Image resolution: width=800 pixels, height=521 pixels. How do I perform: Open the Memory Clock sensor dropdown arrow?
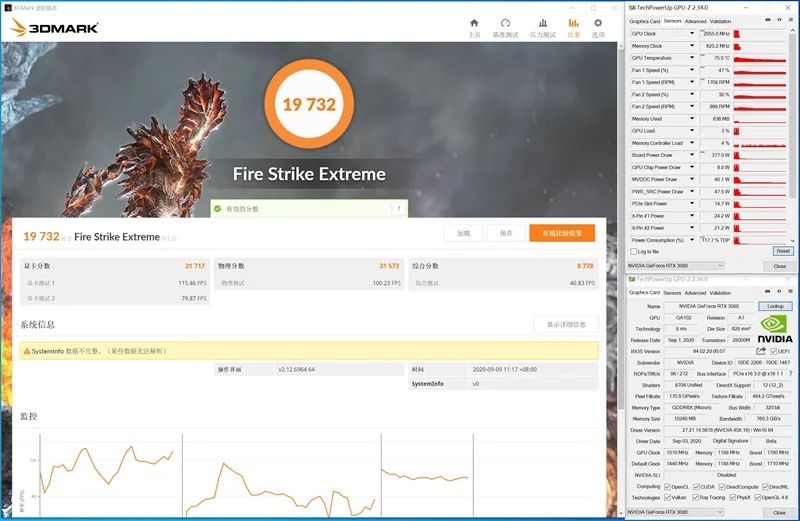pos(692,46)
